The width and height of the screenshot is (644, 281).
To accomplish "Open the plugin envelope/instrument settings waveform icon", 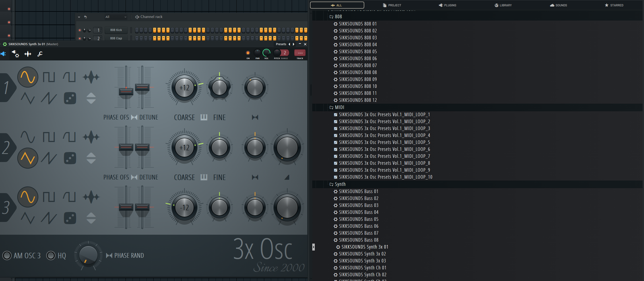I will point(28,54).
